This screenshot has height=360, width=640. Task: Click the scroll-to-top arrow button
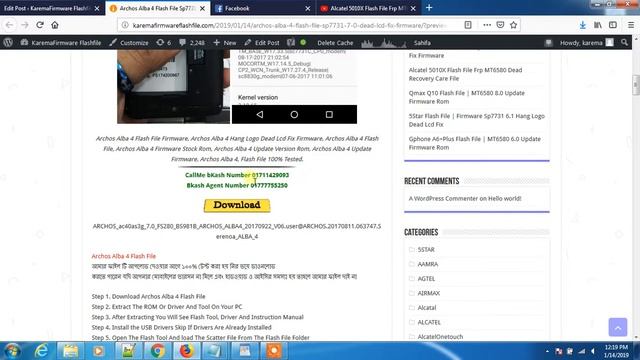tap(618, 327)
